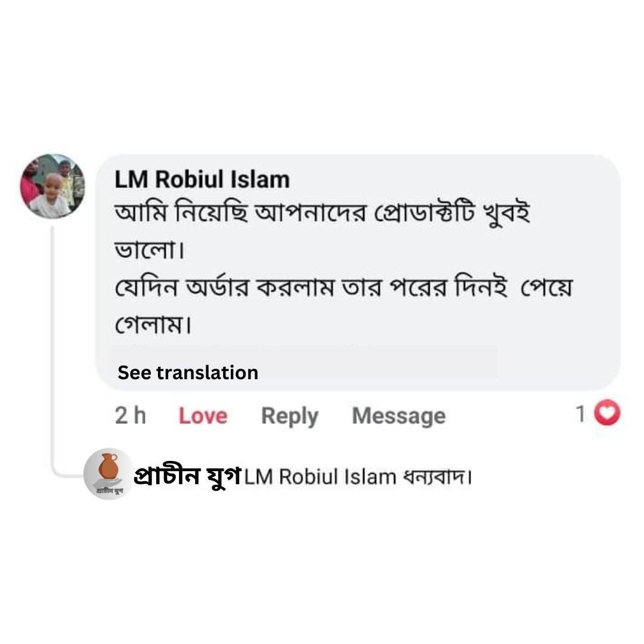Image resolution: width=644 pixels, height=644 pixels.
Task: View the reaction count of 1
Action: 580,414
